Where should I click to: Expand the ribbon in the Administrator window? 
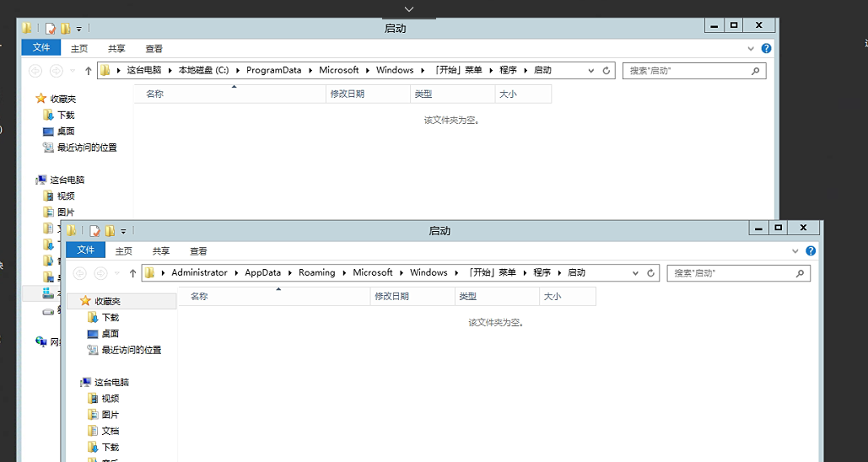coord(795,251)
